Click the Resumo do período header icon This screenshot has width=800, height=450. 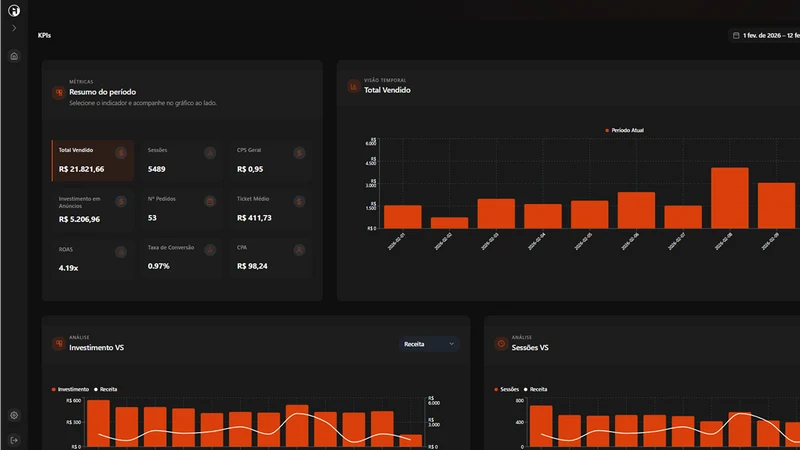59,92
